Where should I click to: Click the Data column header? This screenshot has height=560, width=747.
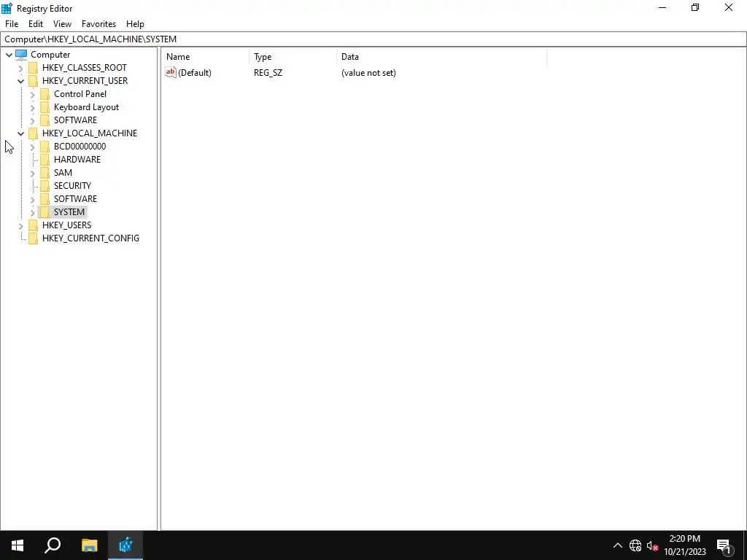(x=441, y=57)
